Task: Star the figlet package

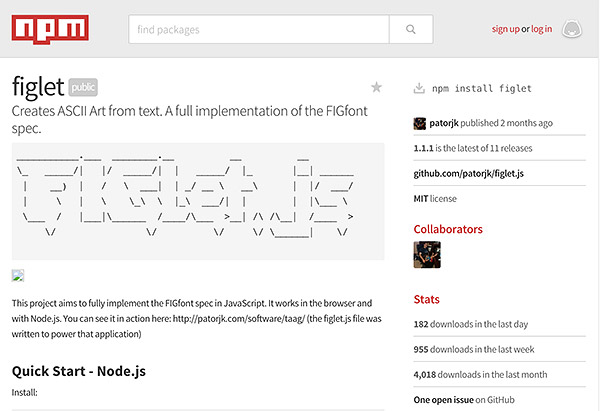Action: click(376, 87)
